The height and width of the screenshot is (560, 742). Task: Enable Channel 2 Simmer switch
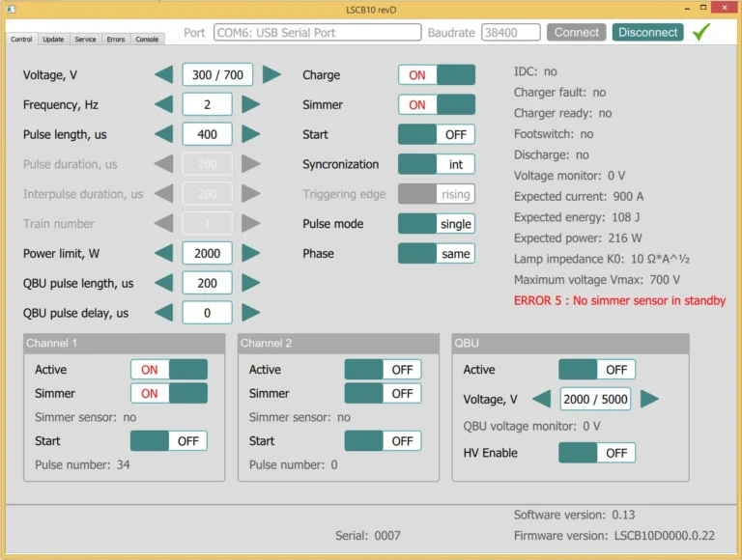(383, 394)
